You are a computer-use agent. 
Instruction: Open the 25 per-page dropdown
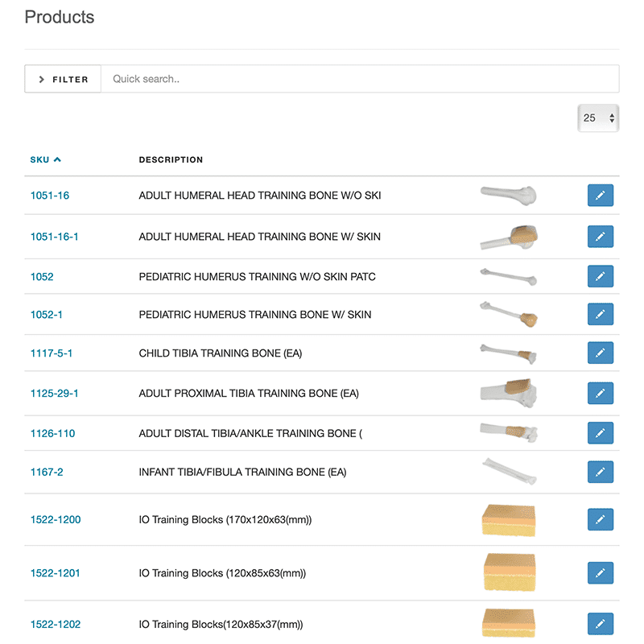point(598,118)
